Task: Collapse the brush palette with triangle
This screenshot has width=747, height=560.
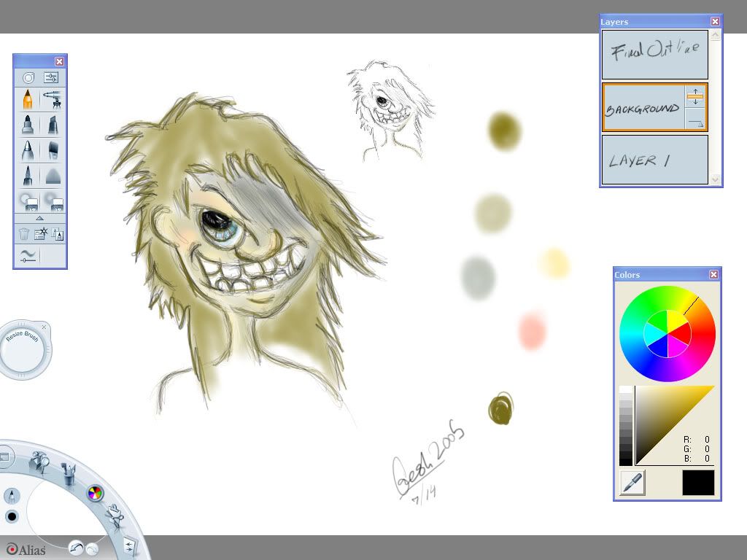Action: (x=39, y=218)
